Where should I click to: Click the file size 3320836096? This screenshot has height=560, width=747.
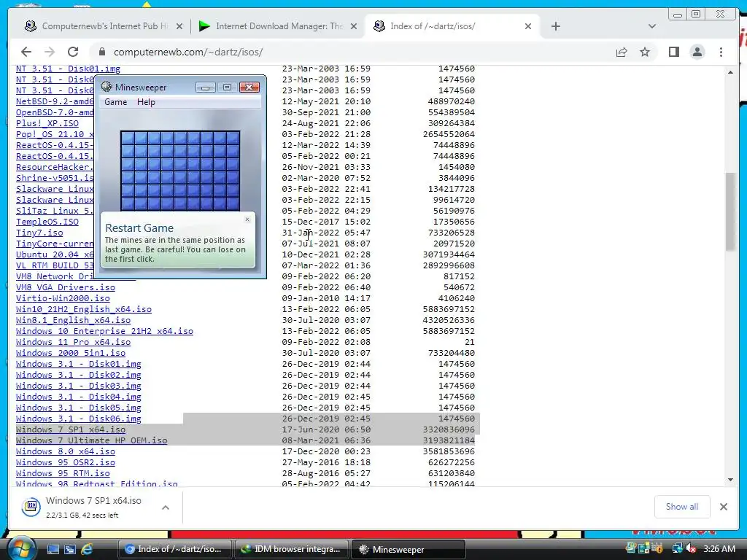pos(449,430)
